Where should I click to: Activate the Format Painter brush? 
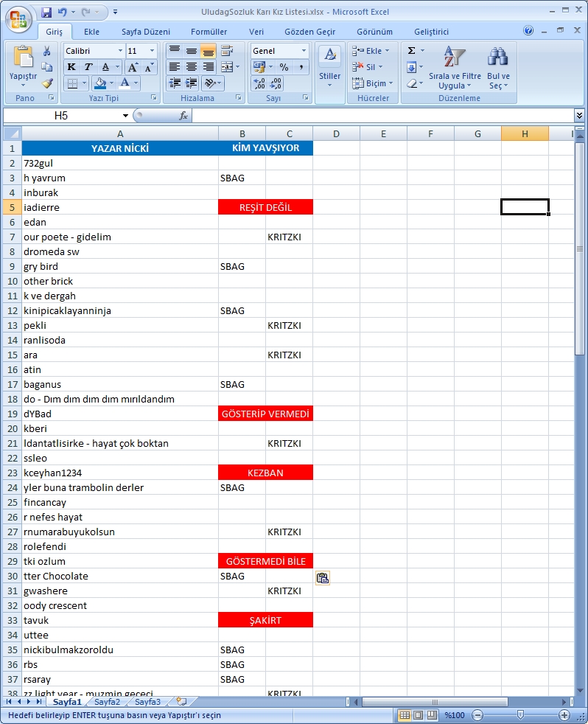pos(47,83)
